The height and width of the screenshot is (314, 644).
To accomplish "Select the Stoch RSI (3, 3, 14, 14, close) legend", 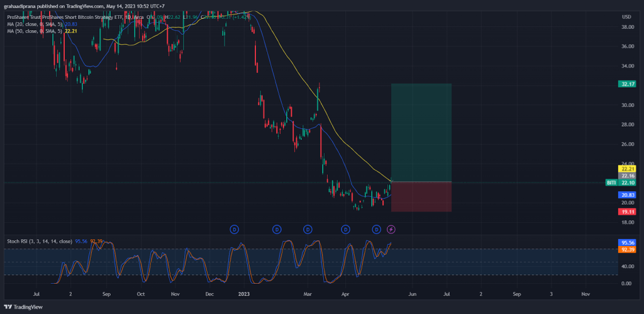I will (x=40, y=241).
